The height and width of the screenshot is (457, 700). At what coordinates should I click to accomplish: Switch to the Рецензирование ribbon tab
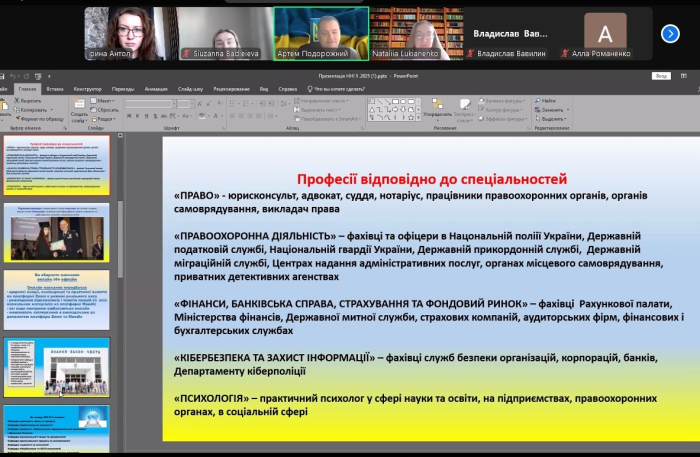click(x=231, y=89)
